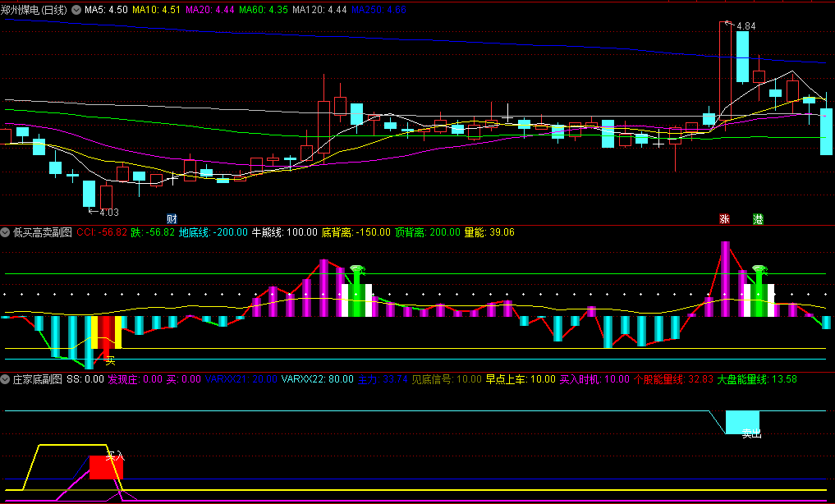
Task: Click the 4.84 high price annotation
Action: tap(746, 26)
